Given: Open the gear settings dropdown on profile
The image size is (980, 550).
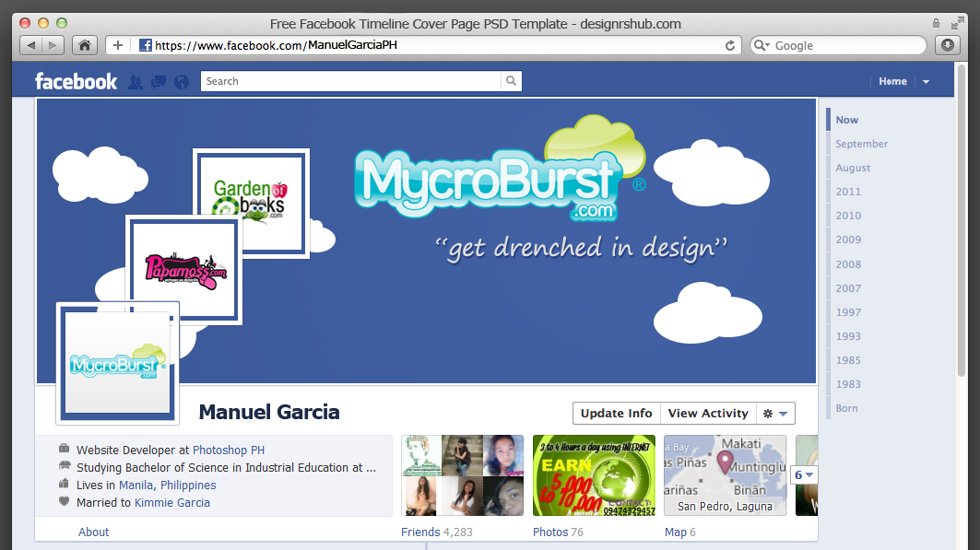Looking at the screenshot, I should coord(774,414).
